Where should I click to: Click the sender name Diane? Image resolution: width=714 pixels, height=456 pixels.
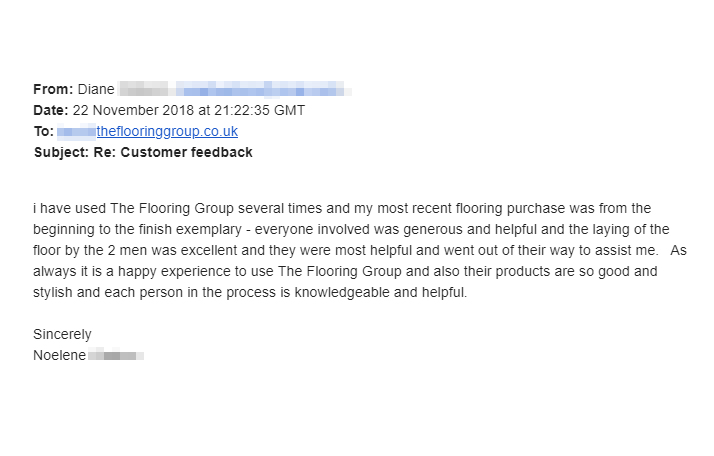(96, 89)
